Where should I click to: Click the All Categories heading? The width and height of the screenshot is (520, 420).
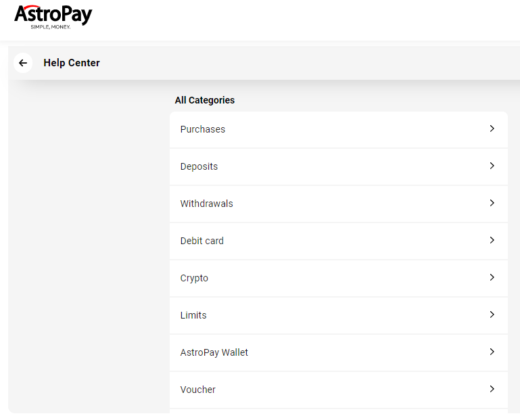(204, 100)
